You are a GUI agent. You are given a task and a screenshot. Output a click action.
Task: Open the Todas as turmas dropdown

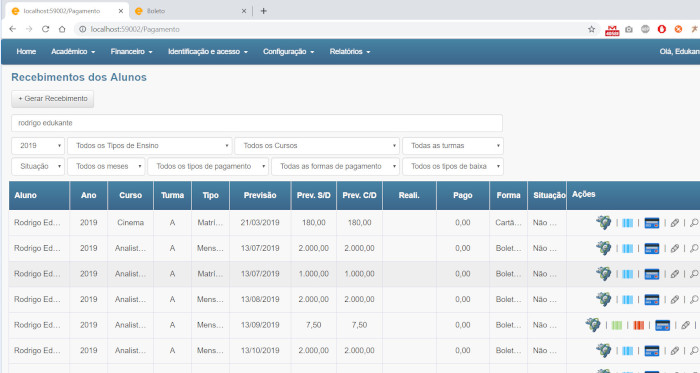click(x=453, y=146)
